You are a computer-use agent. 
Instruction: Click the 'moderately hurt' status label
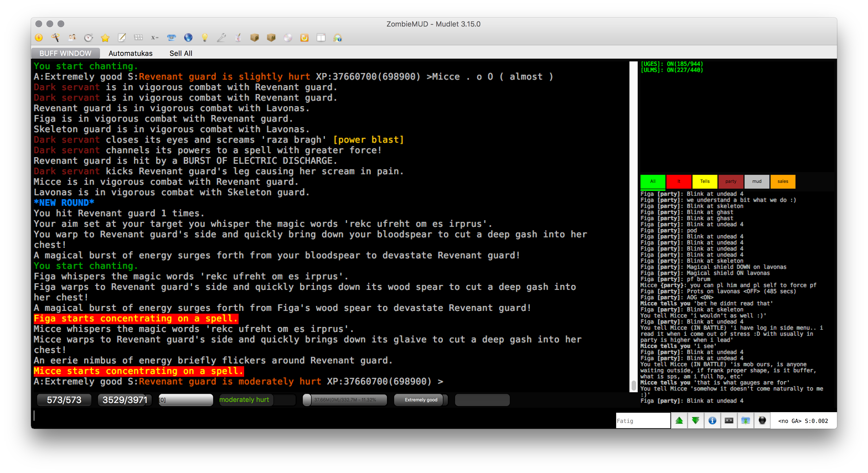[x=244, y=400]
